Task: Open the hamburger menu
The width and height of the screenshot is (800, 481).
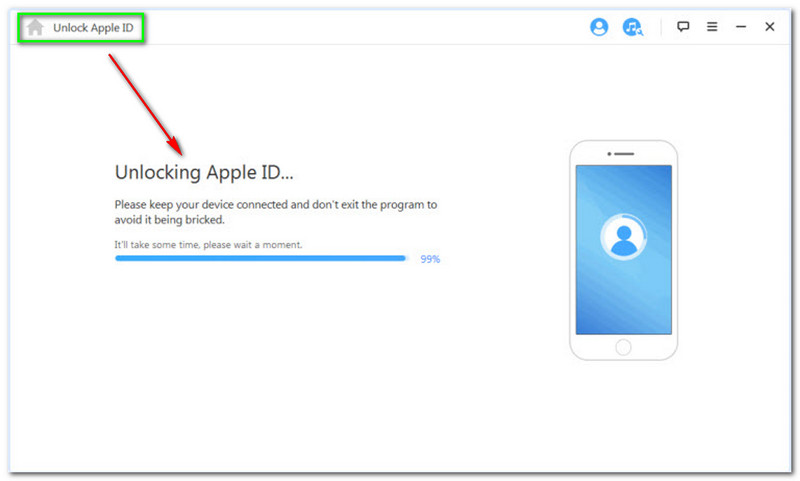Action: pyautogui.click(x=712, y=27)
